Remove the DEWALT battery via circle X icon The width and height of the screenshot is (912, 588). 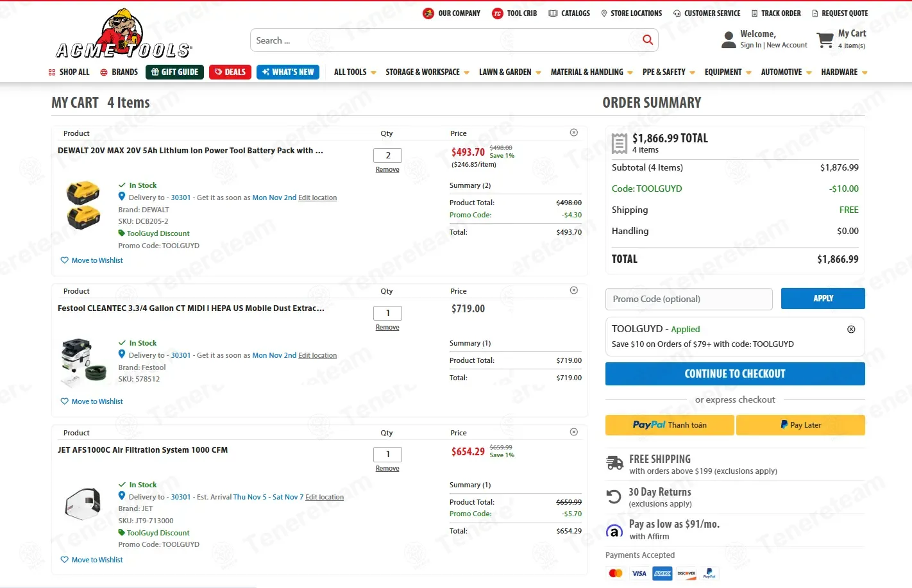(574, 133)
